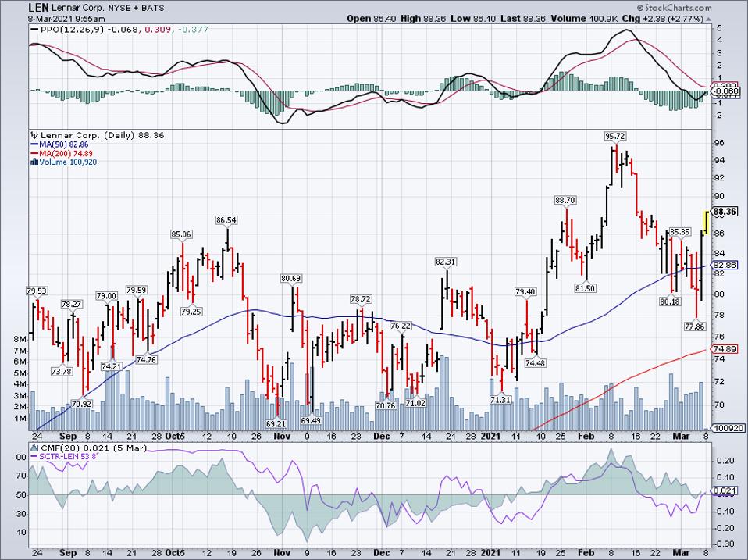Click the 81.50 low price label
The width and height of the screenshot is (748, 560).
pos(585,288)
